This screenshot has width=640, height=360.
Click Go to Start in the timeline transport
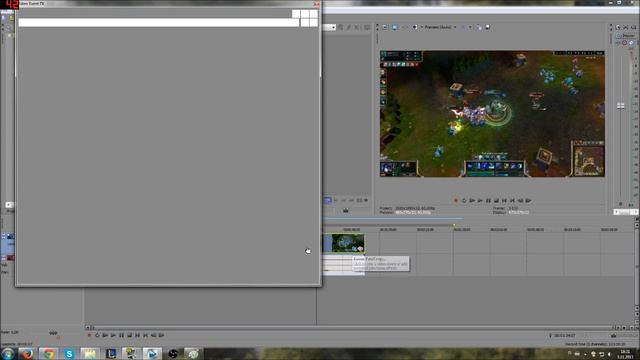pyautogui.click(x=138, y=335)
